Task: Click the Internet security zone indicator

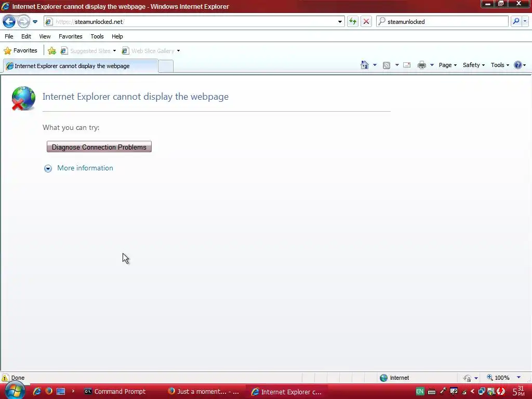Action: (394, 378)
